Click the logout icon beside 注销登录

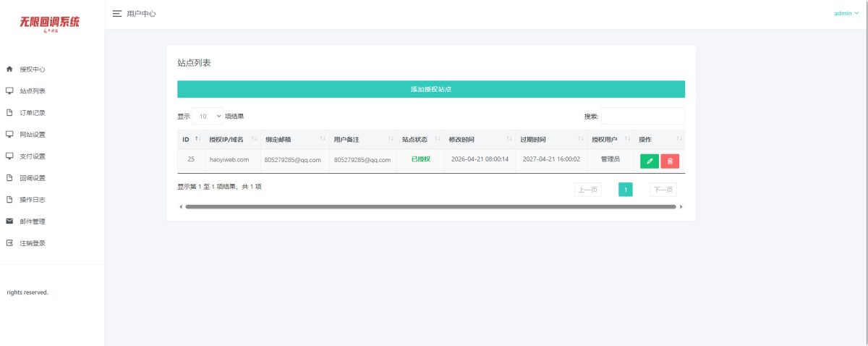click(9, 243)
